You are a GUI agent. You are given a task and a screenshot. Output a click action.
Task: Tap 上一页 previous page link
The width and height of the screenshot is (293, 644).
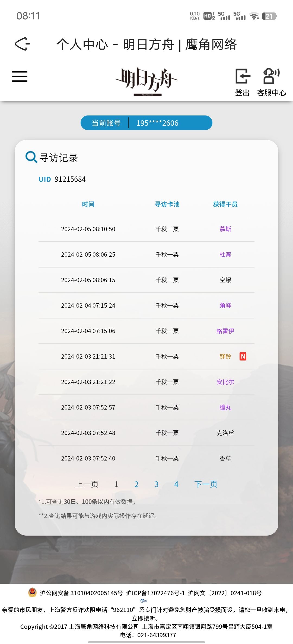pos(87,484)
